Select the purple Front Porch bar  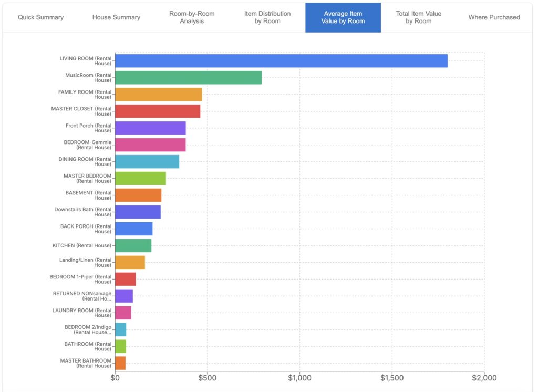tap(150, 128)
